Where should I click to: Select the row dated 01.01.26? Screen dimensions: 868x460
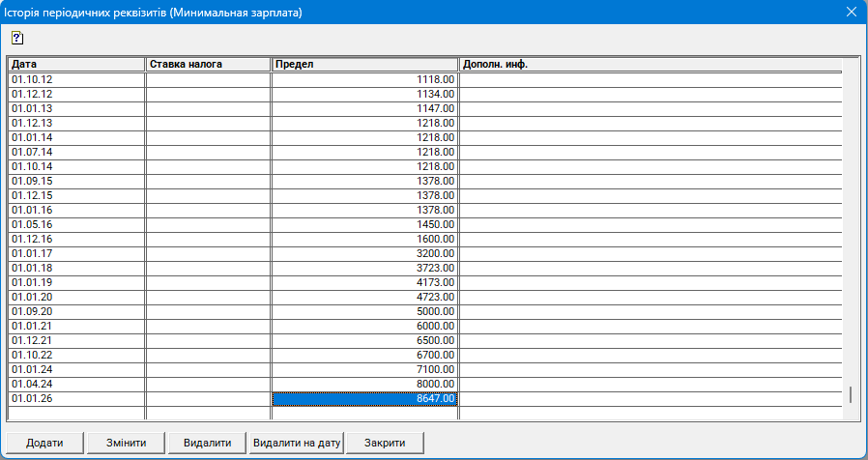click(x=75, y=398)
